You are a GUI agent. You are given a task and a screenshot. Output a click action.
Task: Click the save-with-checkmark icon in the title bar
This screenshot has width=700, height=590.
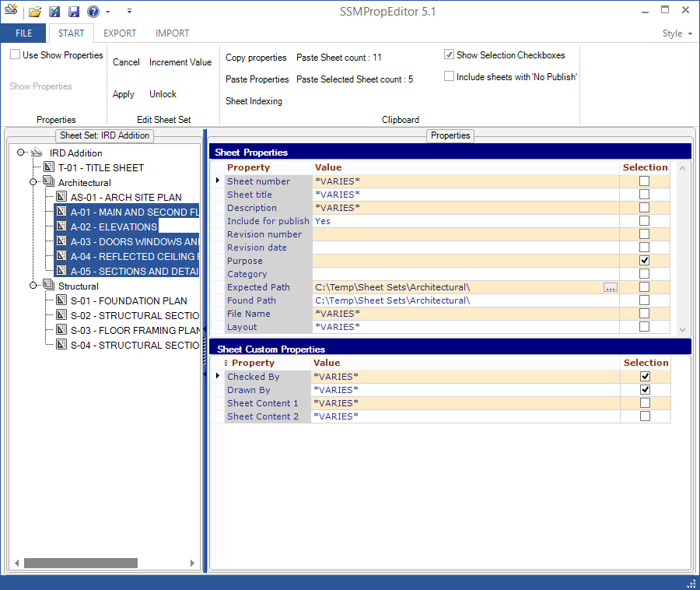(x=54, y=12)
